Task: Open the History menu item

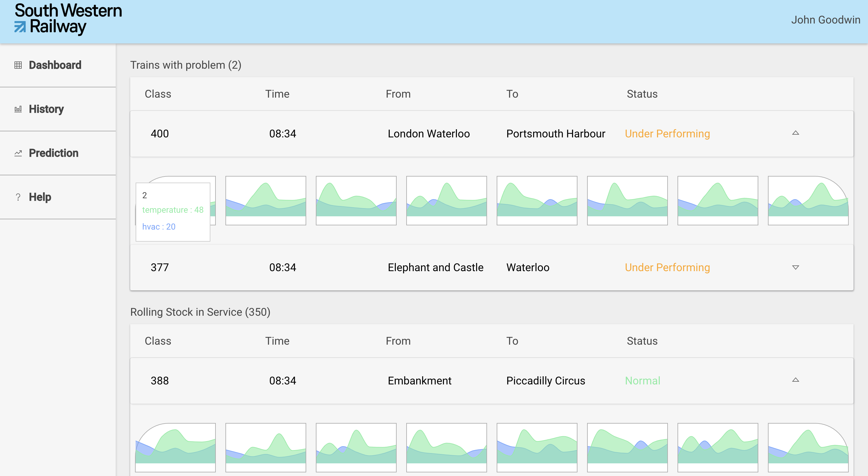Action: [46, 109]
